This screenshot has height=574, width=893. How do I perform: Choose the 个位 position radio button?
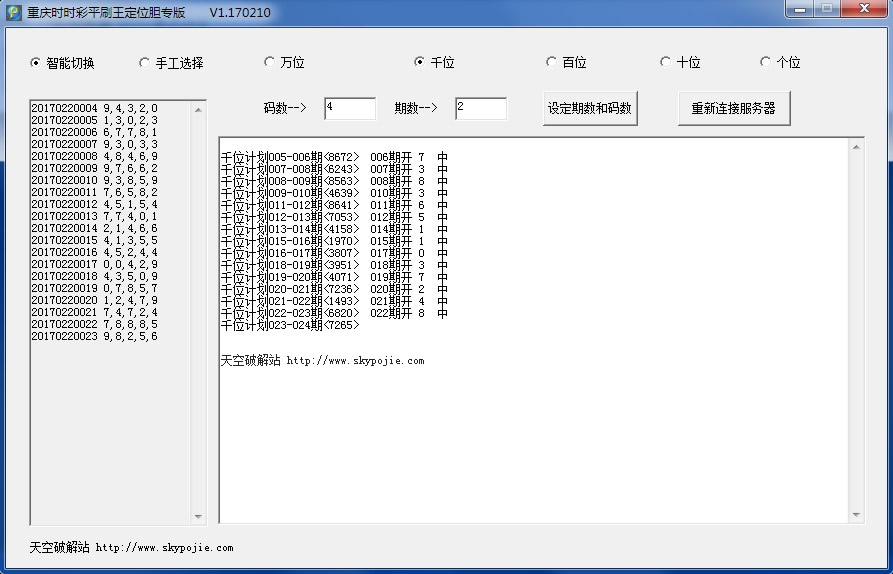pos(766,62)
